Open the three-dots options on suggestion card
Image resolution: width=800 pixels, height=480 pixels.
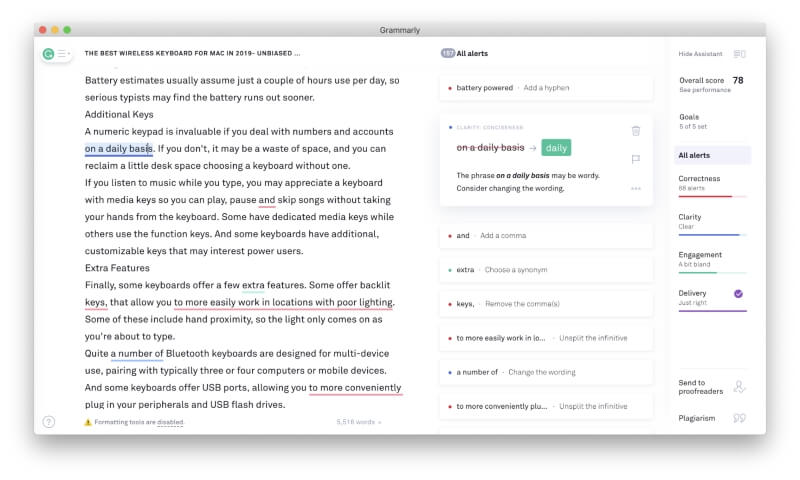636,189
